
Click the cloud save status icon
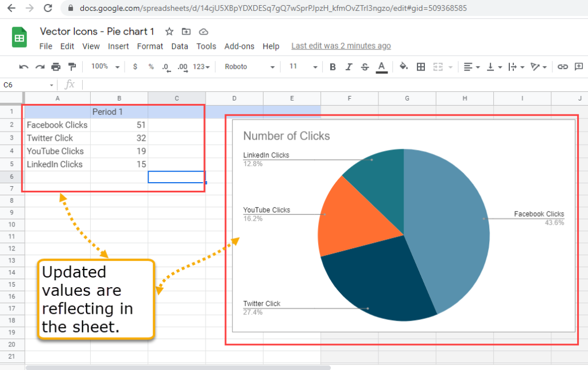pos(203,32)
